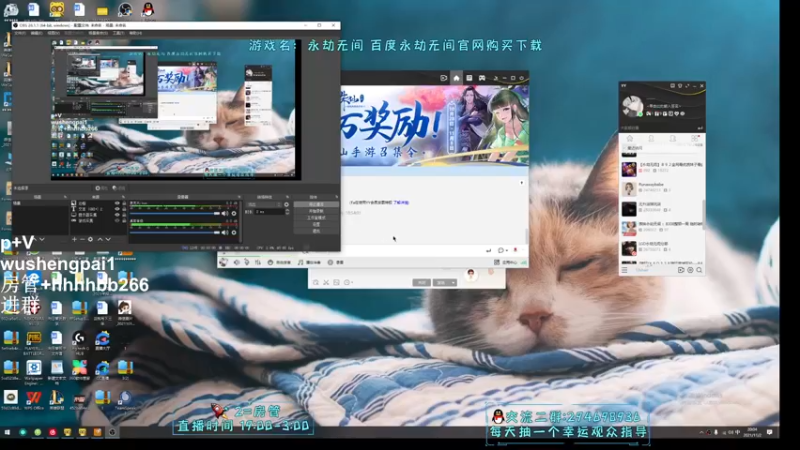The height and width of the screenshot is (450, 800).
Task: Toggle visibility of the text source
Action: 117,209
